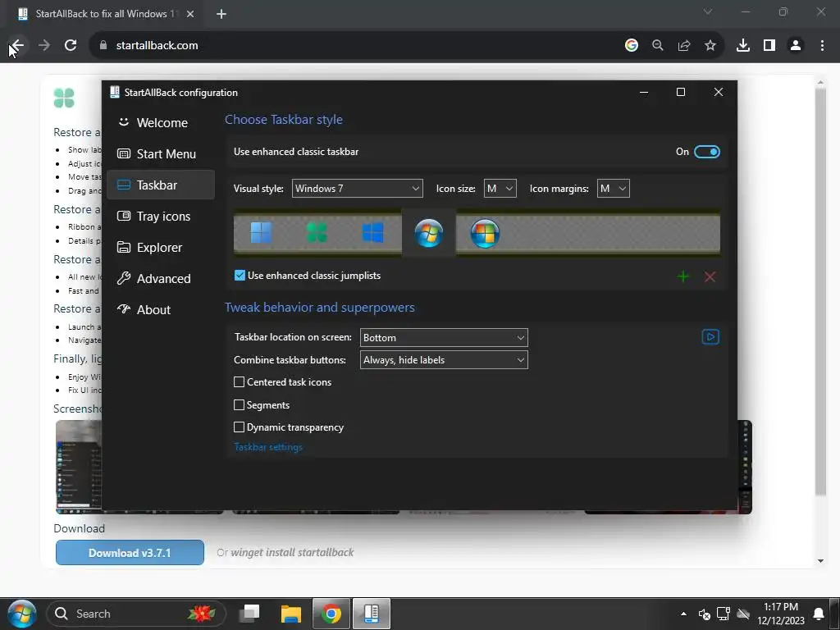Open Task View on taskbar

tap(249, 614)
